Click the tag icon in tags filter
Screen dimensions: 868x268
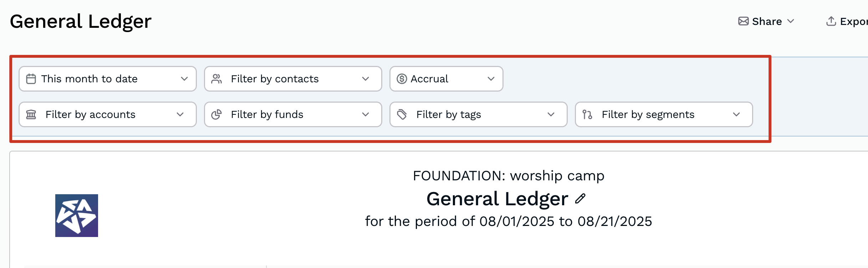click(x=402, y=114)
